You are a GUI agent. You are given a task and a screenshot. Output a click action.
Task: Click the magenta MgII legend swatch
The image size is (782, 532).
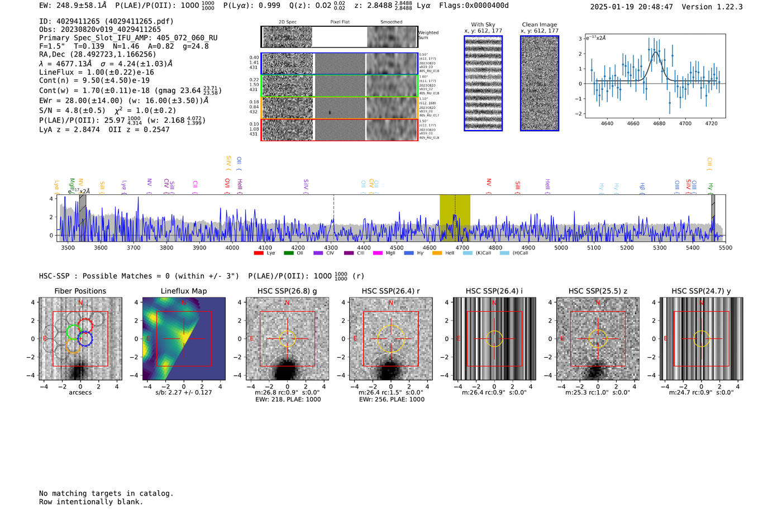378,253
